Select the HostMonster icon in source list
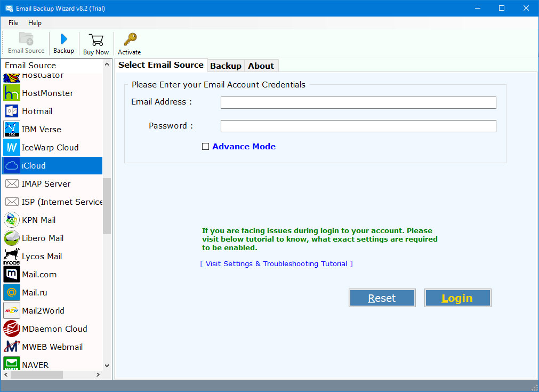Viewport: 539px width, 392px height. (x=12, y=93)
